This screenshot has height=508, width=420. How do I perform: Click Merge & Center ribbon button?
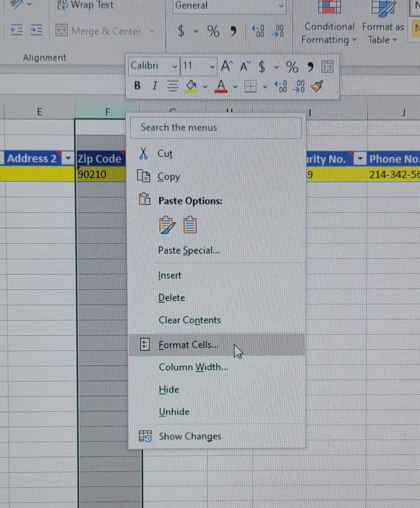coord(98,31)
